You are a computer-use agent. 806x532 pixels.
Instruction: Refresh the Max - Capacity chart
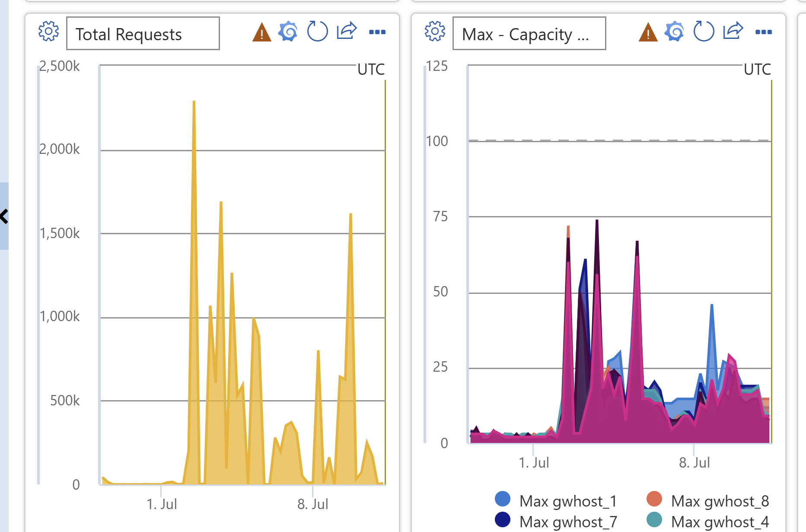click(704, 32)
